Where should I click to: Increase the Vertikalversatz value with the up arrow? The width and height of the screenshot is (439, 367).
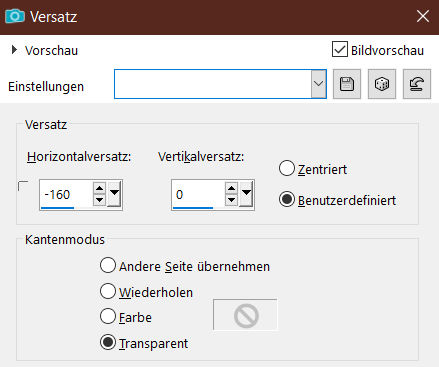pos(231,188)
